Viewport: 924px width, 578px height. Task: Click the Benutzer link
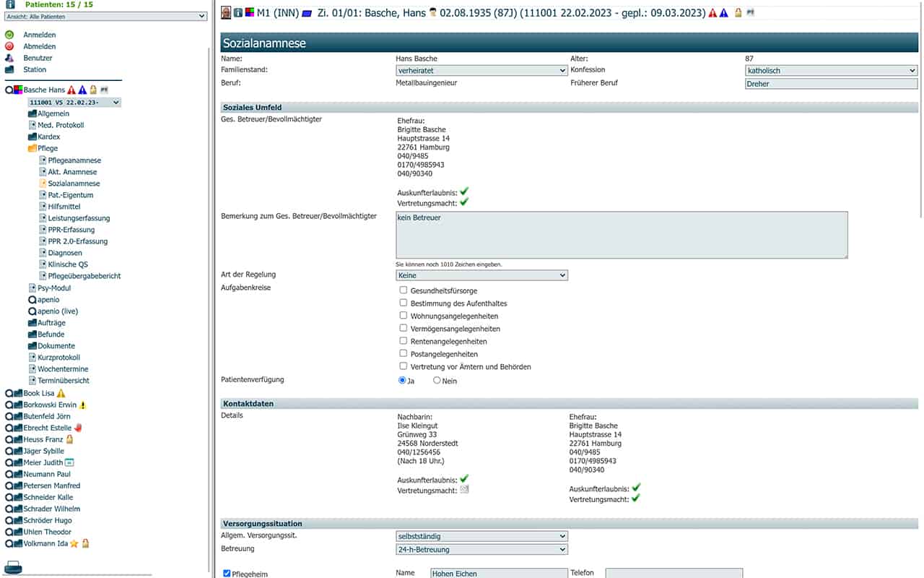coord(38,58)
